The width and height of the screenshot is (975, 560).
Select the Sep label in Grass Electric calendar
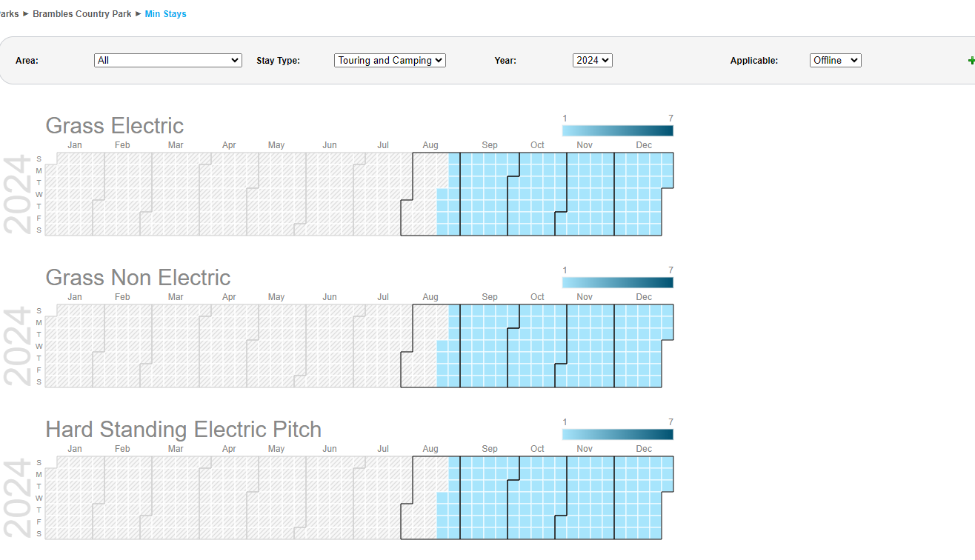[490, 145]
